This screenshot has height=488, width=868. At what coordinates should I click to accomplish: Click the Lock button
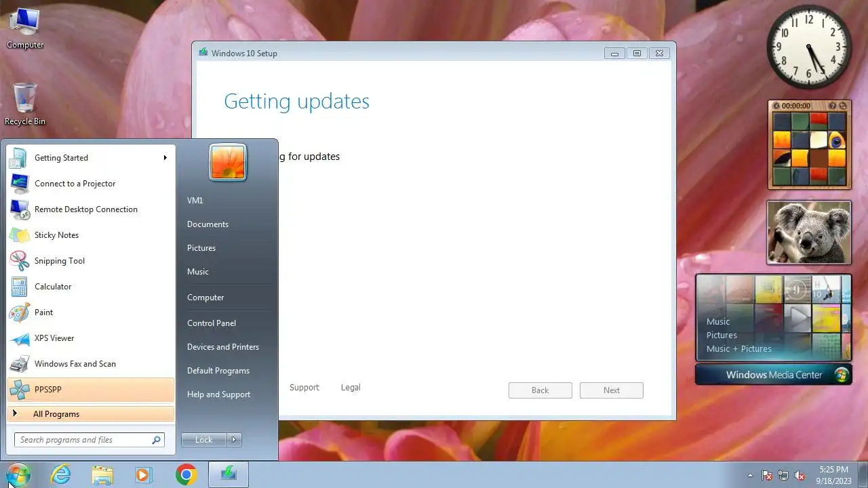(204, 440)
